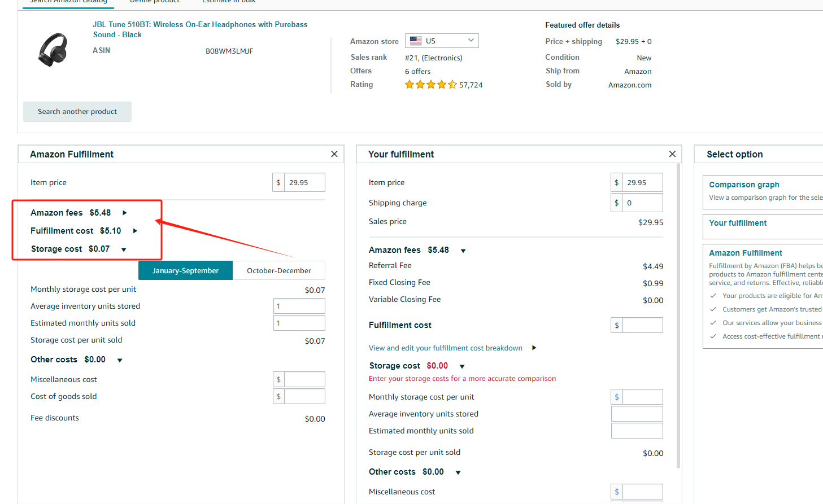
Task: Collapse Storage cost $0.07 section
Action: 124,249
